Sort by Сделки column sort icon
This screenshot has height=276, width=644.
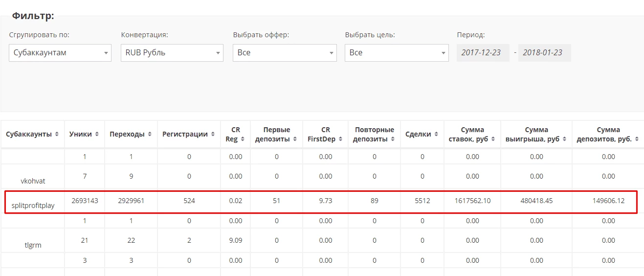435,135
